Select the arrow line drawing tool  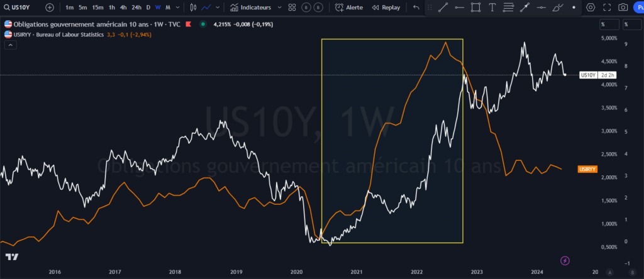(525, 8)
